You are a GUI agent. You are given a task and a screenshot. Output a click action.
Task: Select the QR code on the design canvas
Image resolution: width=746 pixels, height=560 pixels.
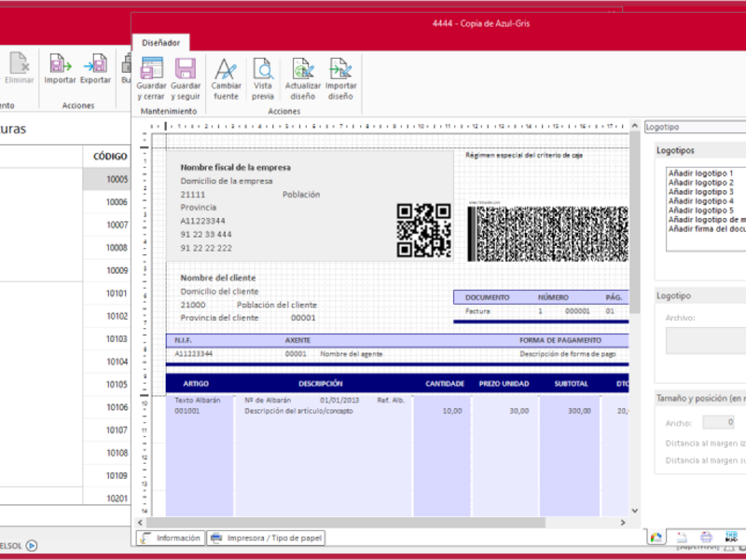coord(424,230)
